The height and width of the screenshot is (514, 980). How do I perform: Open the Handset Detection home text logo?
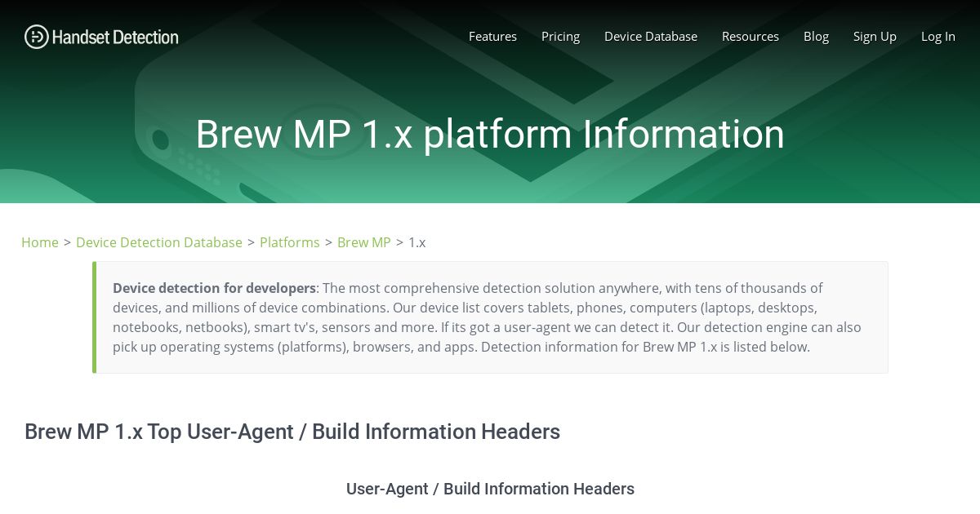pos(115,37)
